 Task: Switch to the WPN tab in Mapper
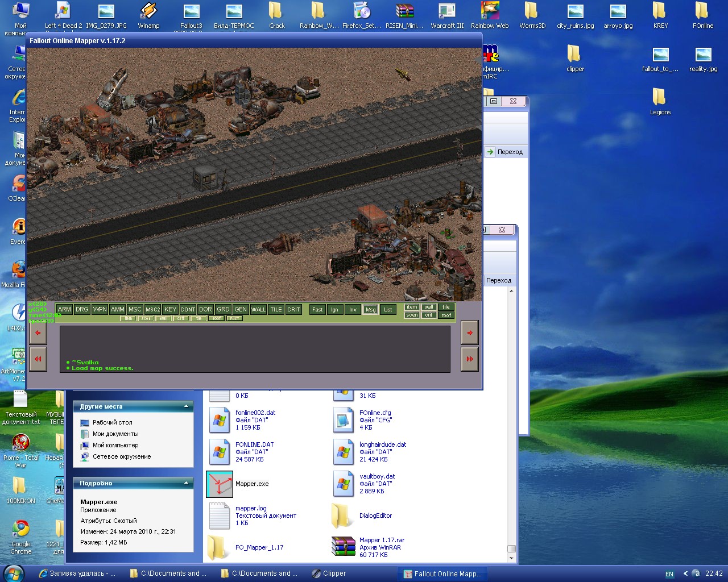[x=100, y=309]
